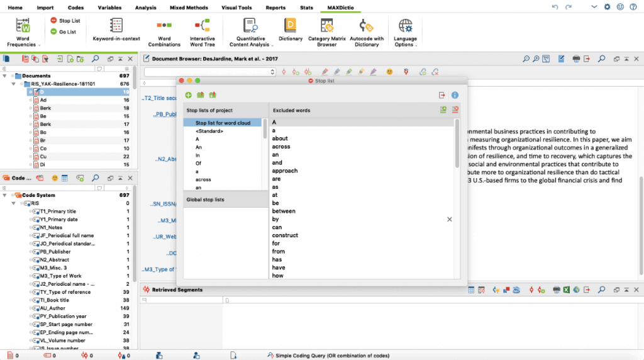The image size is (644, 360).
Task: Open the Reports tab
Action: pos(275,8)
